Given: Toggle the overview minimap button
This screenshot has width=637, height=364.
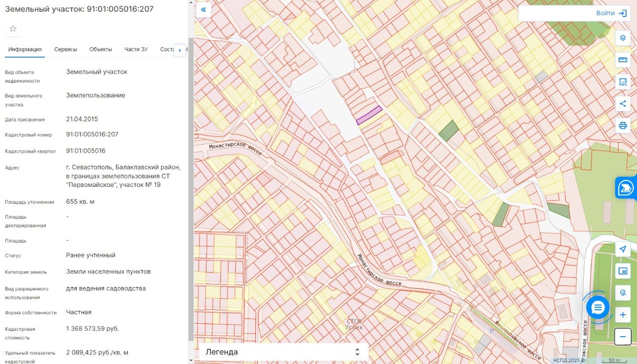Looking at the screenshot, I should pyautogui.click(x=623, y=271).
